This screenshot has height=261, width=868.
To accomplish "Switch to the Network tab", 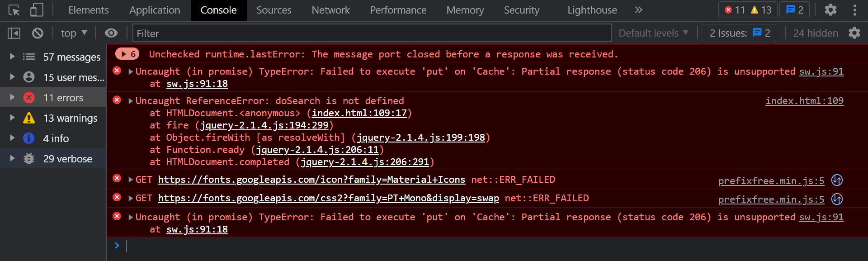I will (x=330, y=10).
